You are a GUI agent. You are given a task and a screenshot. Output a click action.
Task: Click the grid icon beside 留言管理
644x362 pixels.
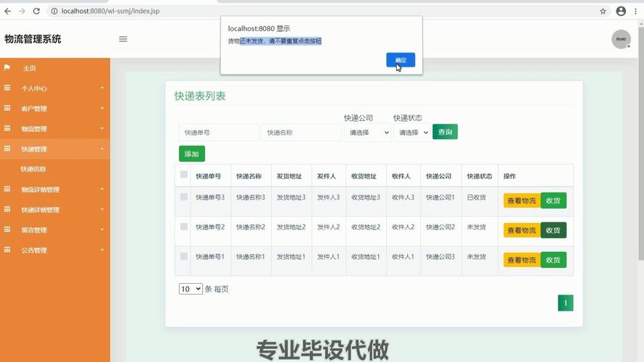coord(7,230)
